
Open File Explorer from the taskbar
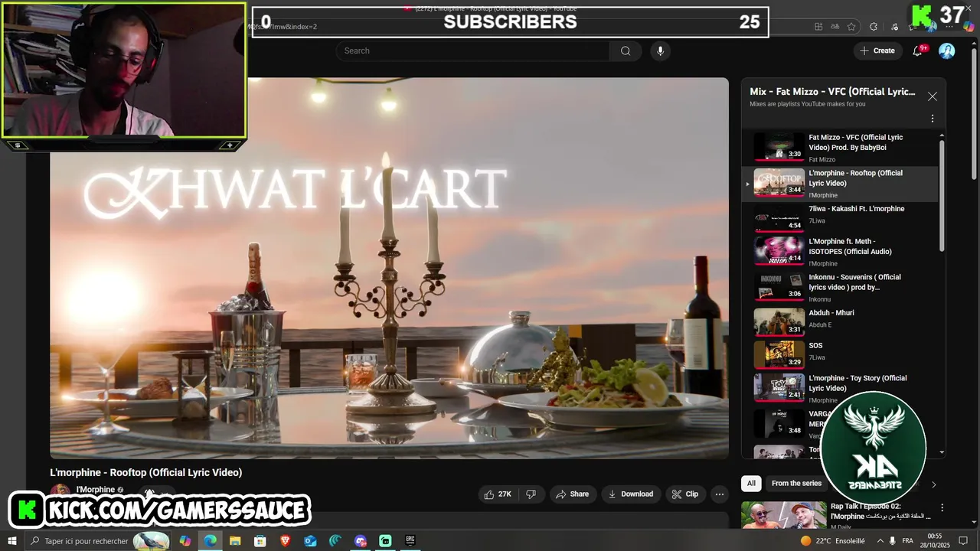coord(235,540)
